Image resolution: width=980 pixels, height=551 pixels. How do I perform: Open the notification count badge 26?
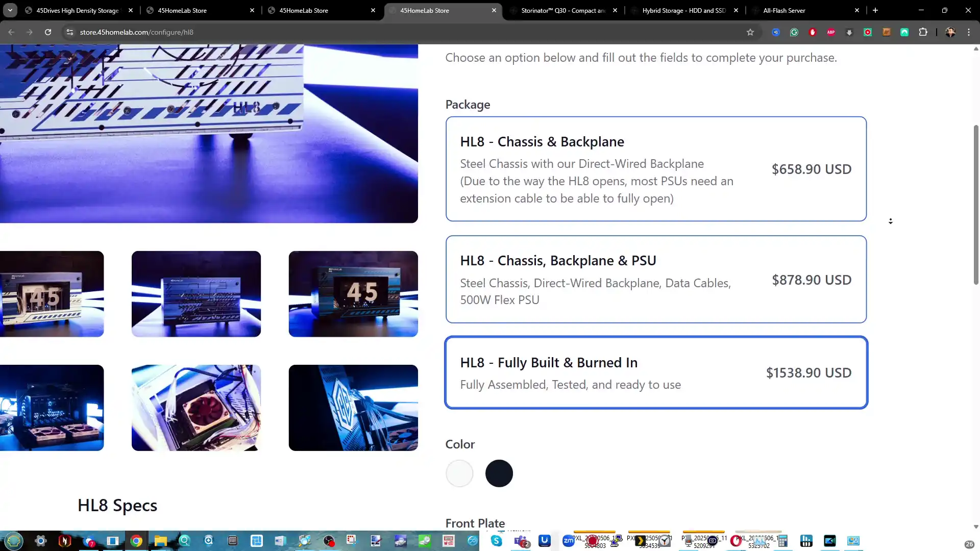click(969, 544)
